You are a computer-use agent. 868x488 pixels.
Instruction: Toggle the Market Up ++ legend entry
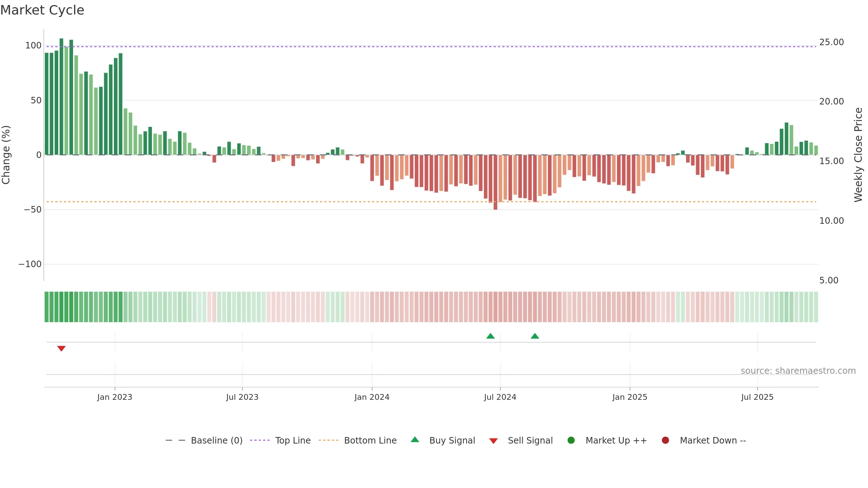pos(607,440)
